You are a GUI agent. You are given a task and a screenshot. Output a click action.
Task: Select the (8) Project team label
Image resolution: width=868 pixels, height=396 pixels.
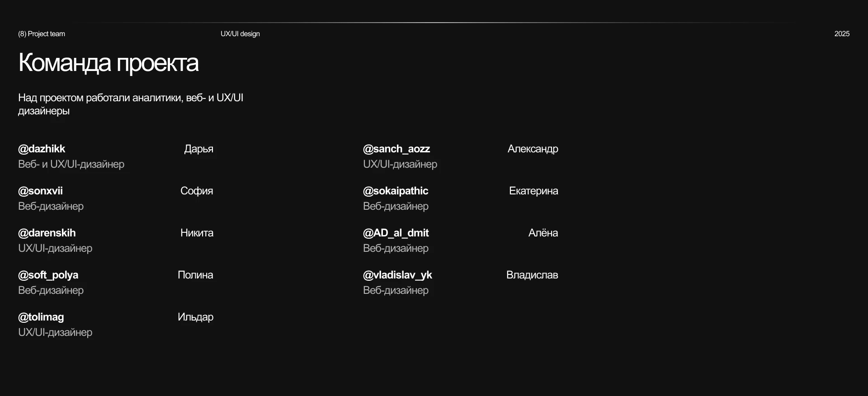pos(42,34)
